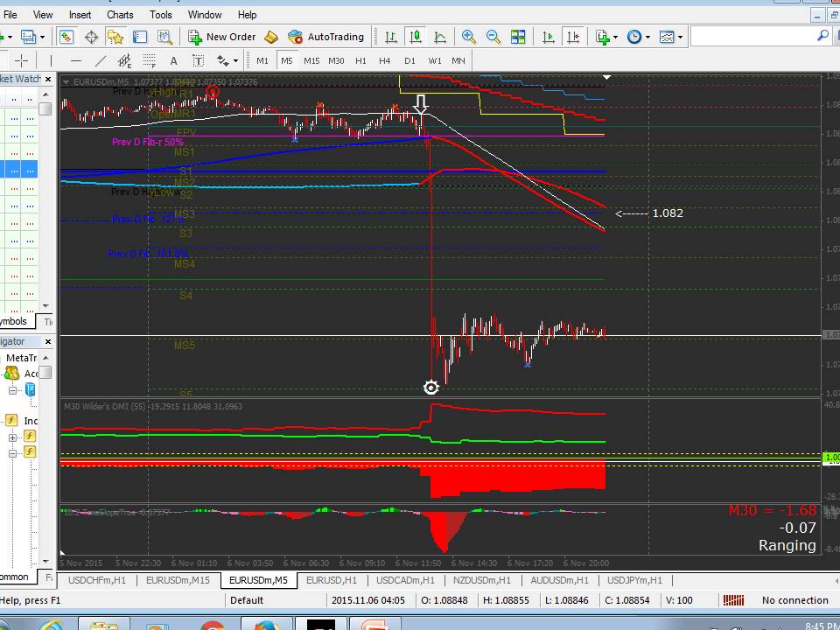Collapse the second indicator subfolder
The height and width of the screenshot is (630, 840).
tap(12, 453)
